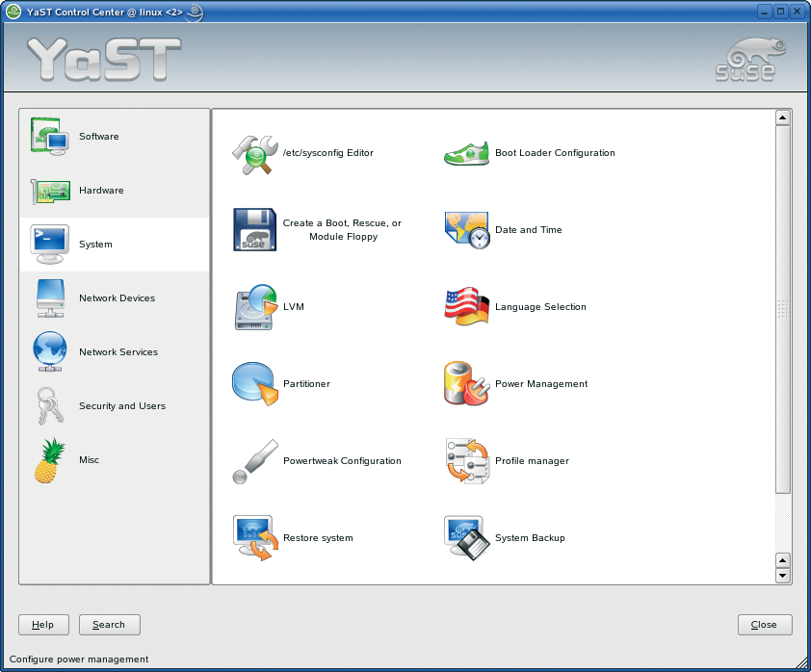Open the Security and Users keys icon
The image size is (811, 672).
coord(50,406)
